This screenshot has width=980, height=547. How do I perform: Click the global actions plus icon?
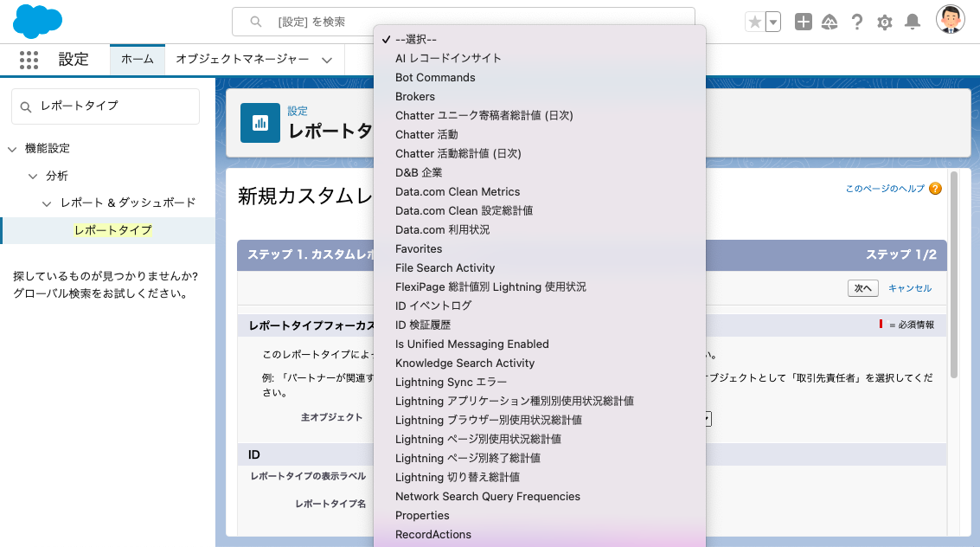(x=804, y=22)
